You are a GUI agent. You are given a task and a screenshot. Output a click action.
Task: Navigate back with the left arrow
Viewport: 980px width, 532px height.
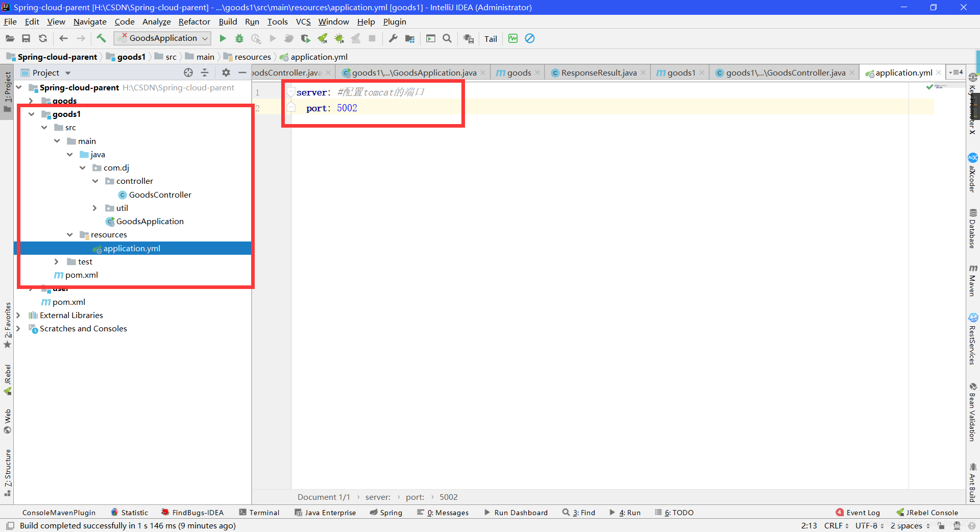point(63,38)
